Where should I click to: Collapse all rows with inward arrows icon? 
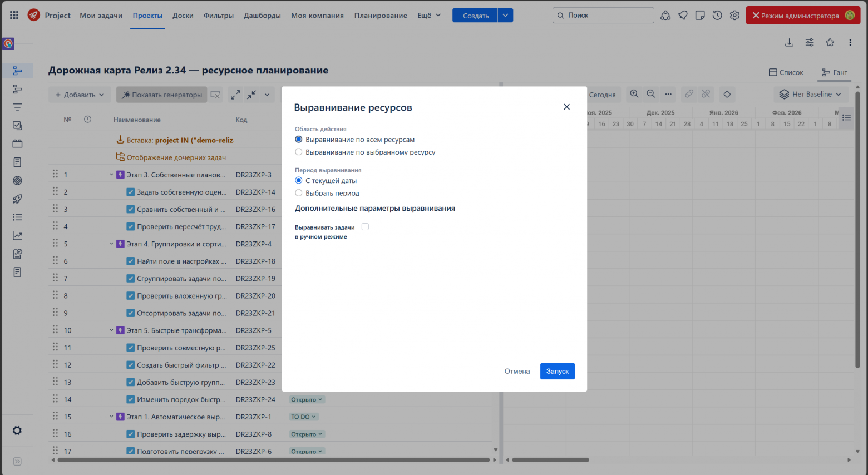click(251, 95)
